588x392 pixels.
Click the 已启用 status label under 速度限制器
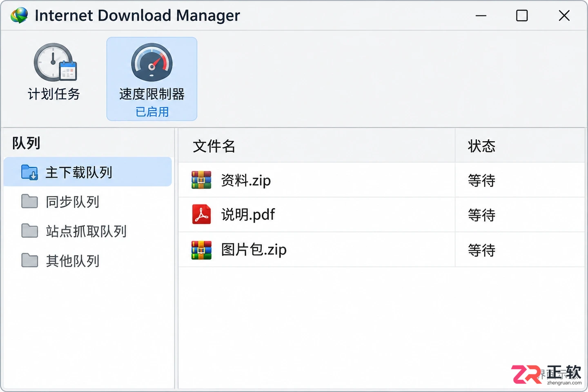152,112
